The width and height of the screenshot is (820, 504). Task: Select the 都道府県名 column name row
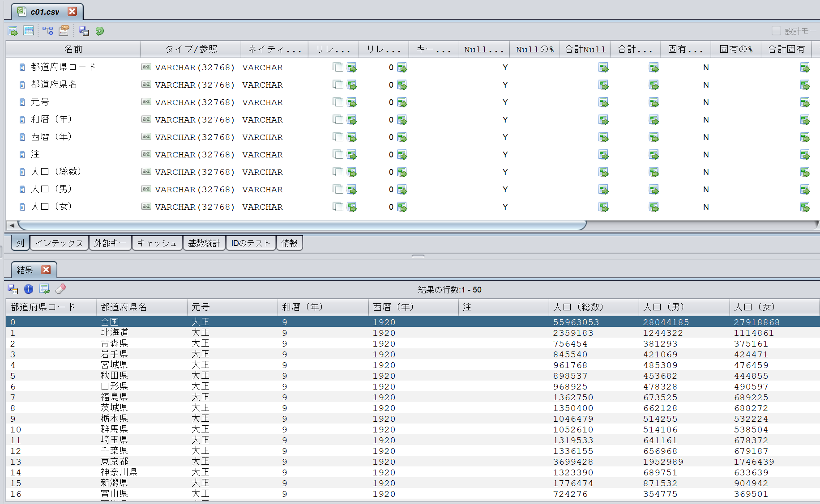point(54,85)
